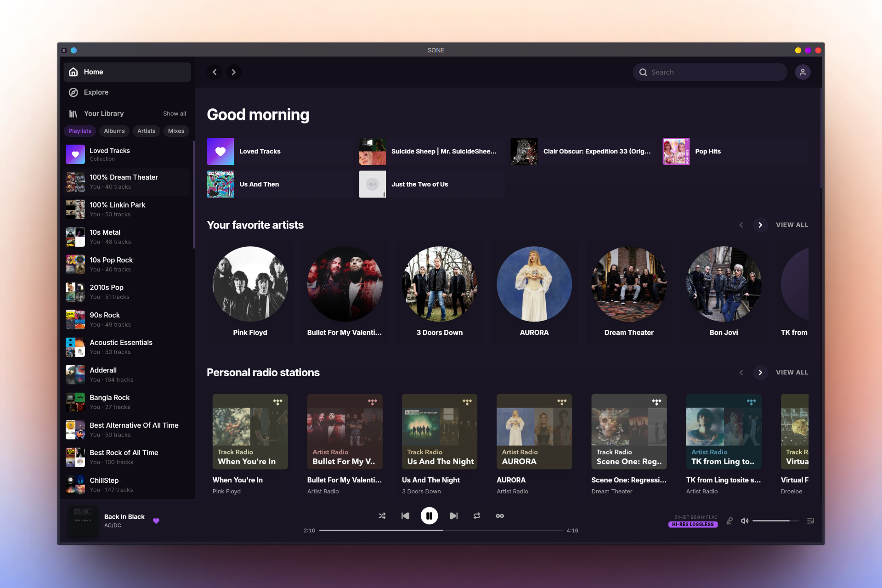The width and height of the screenshot is (882, 588).
Task: Adjust the volume slider
Action: pyautogui.click(x=775, y=521)
